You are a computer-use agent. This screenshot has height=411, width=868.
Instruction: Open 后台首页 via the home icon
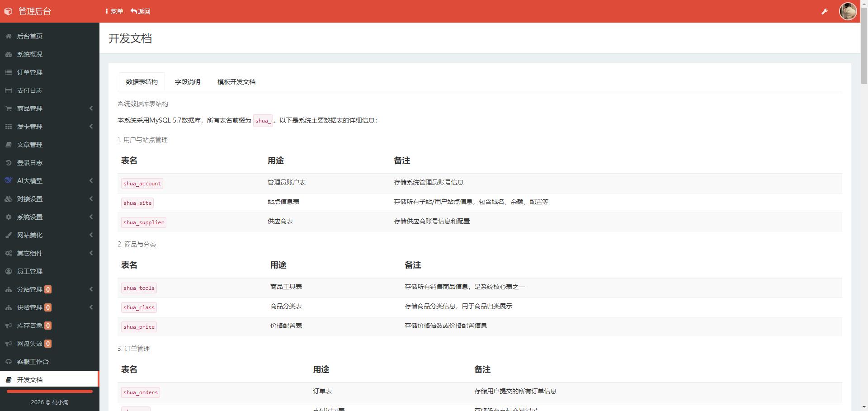click(29, 36)
